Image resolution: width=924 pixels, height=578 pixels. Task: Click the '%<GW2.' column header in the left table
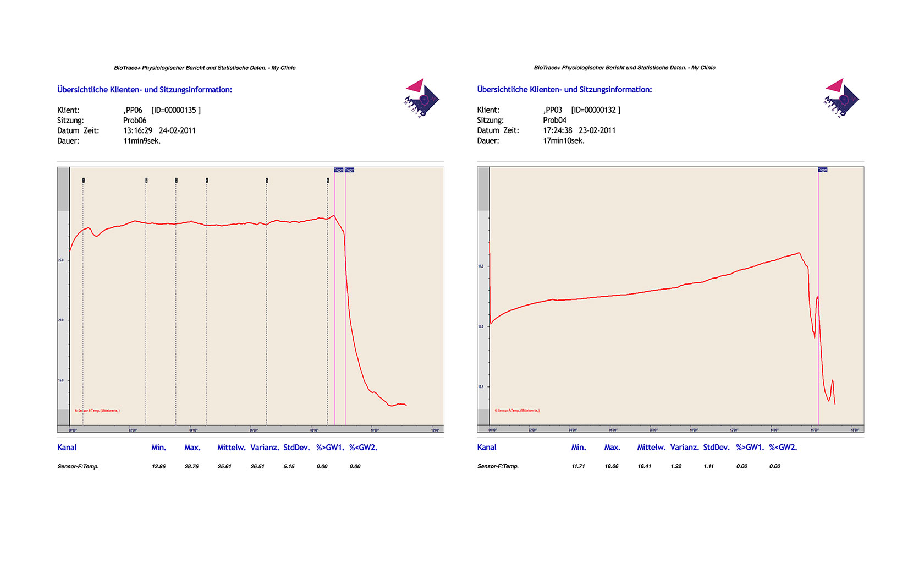363,448
